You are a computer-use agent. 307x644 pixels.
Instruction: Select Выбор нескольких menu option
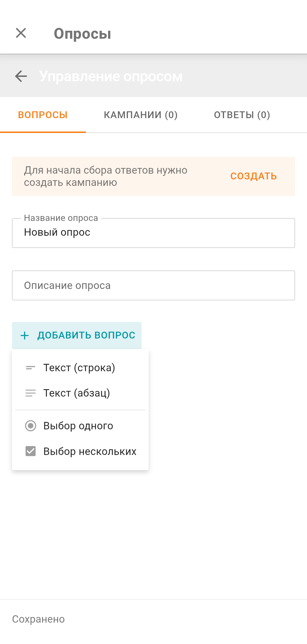click(x=90, y=451)
